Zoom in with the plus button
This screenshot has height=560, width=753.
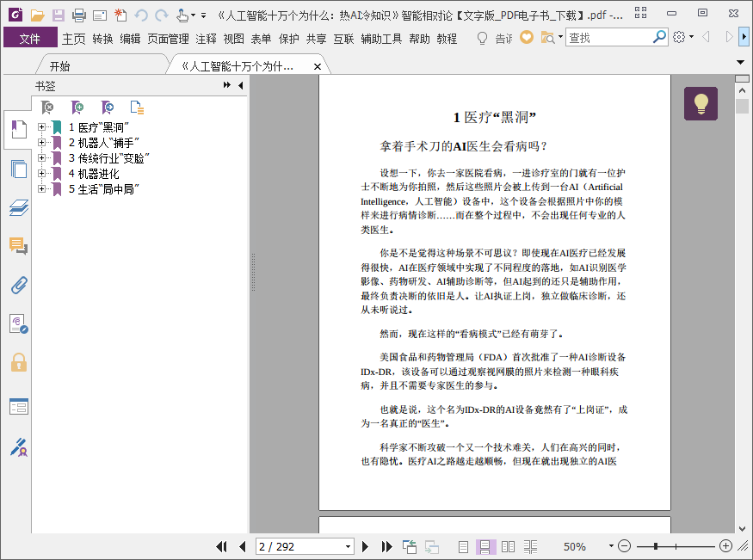725,545
